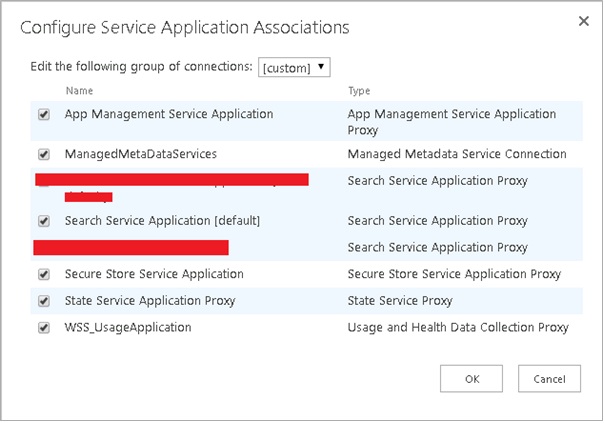Viewport: 605px width, 423px height.
Task: Select WSS_UsageApplication name text
Action: (128, 327)
